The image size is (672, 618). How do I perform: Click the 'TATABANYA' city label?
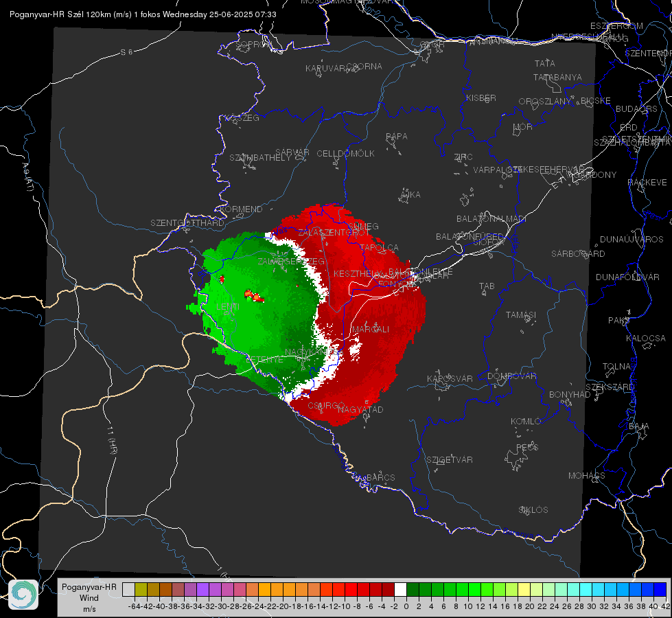557,77
